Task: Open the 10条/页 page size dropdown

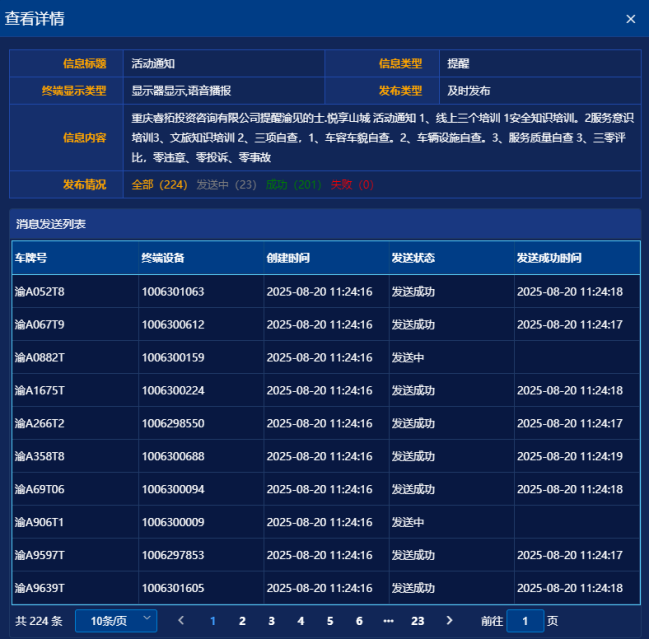Action: (116, 621)
